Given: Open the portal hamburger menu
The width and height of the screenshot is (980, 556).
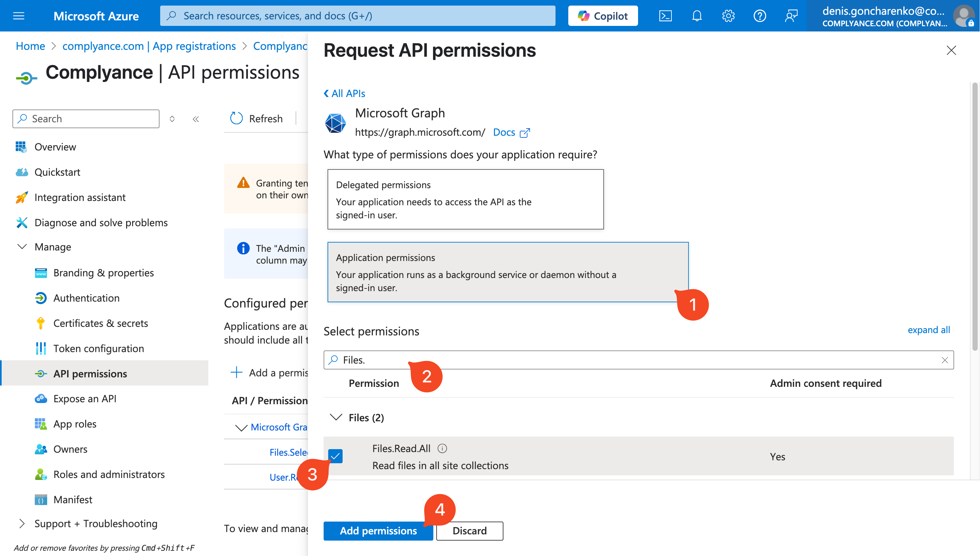Looking at the screenshot, I should pos(19,16).
